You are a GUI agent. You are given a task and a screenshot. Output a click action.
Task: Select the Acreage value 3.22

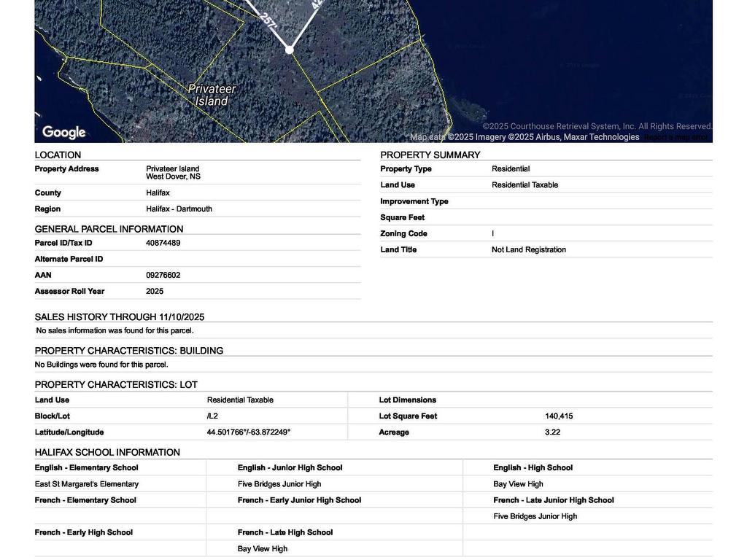coord(553,432)
